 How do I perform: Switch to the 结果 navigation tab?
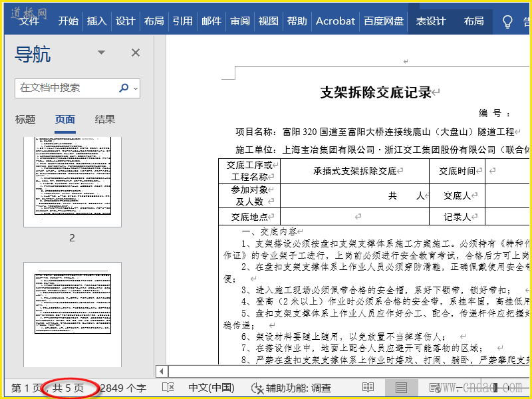tap(105, 120)
